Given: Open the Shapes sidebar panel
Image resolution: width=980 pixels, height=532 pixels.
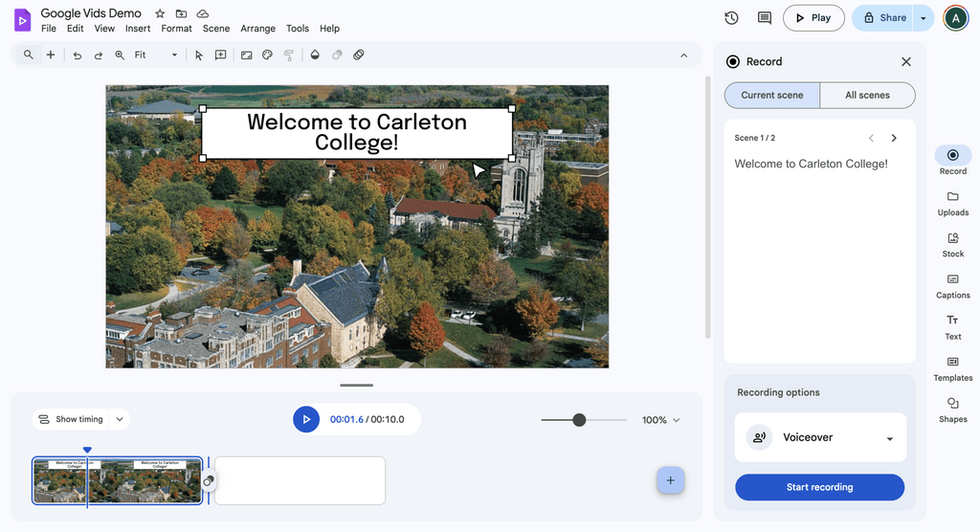Looking at the screenshot, I should [953, 410].
